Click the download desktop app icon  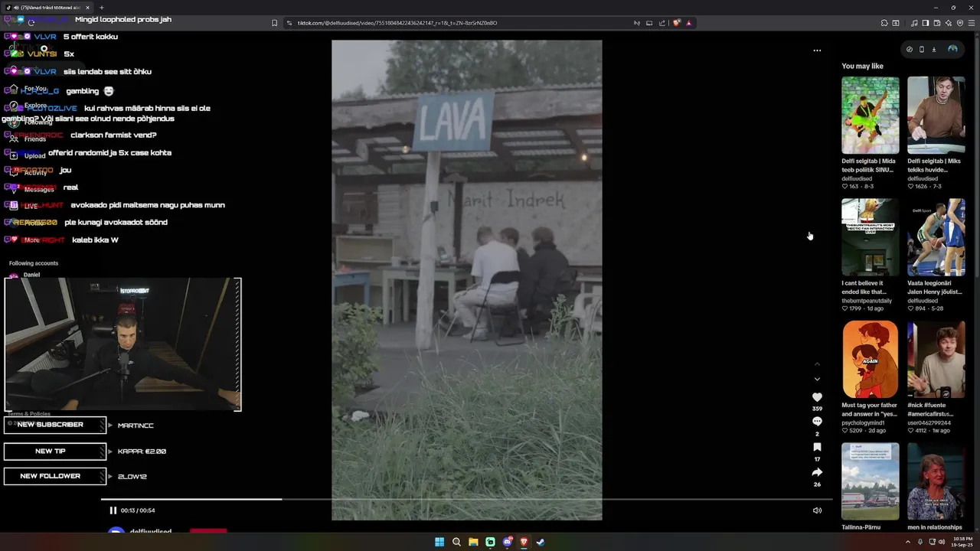pos(934,49)
